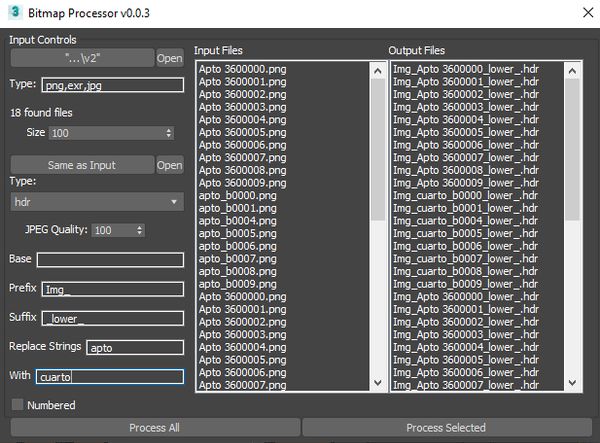This screenshot has height=443, width=600.
Task: Click the With field containing cuarto
Action: 110,376
